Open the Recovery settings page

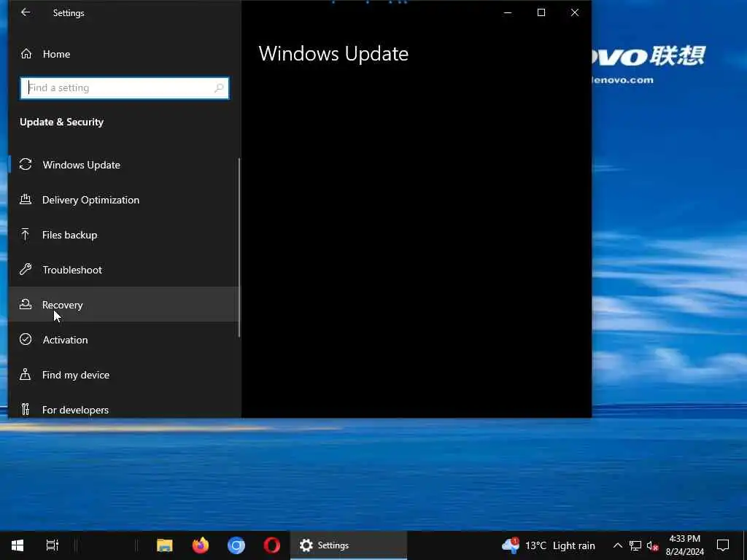coord(124,305)
